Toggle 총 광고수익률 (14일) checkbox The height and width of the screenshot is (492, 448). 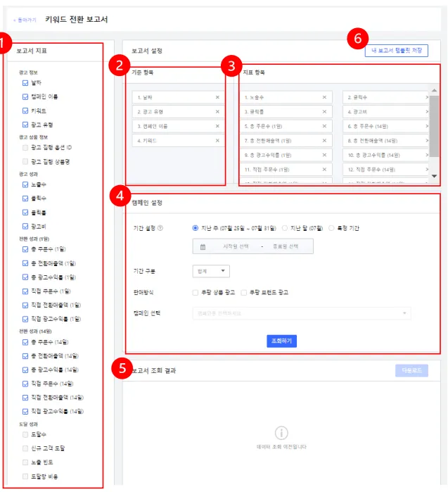point(25,370)
